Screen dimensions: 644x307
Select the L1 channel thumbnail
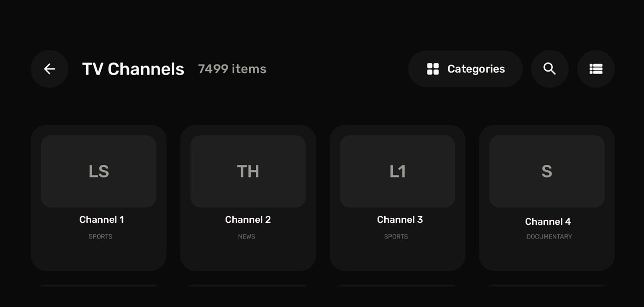[398, 171]
